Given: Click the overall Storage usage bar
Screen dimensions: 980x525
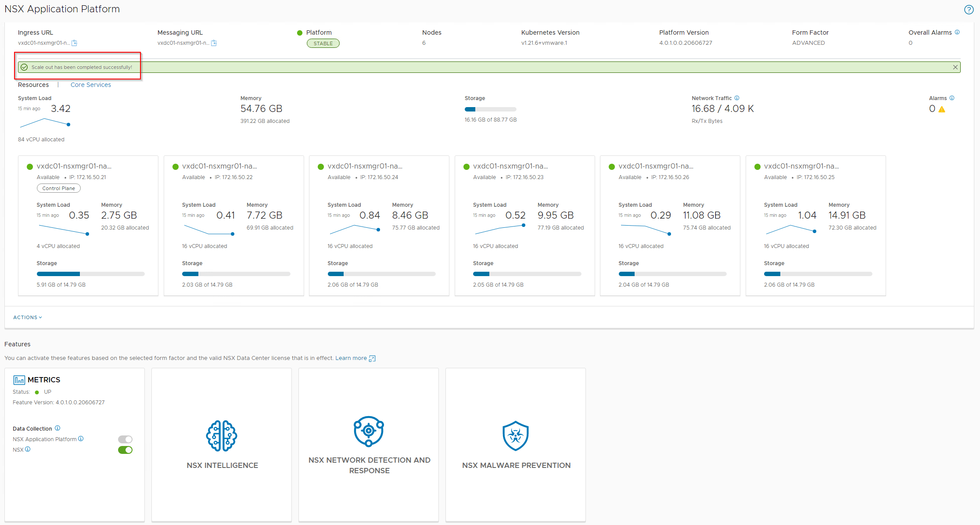Looking at the screenshot, I should pos(490,109).
